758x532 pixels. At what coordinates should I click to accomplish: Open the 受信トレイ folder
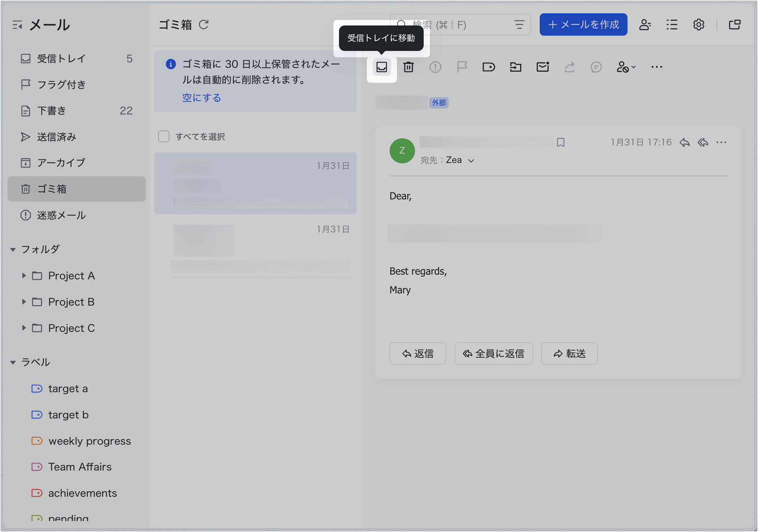click(61, 59)
